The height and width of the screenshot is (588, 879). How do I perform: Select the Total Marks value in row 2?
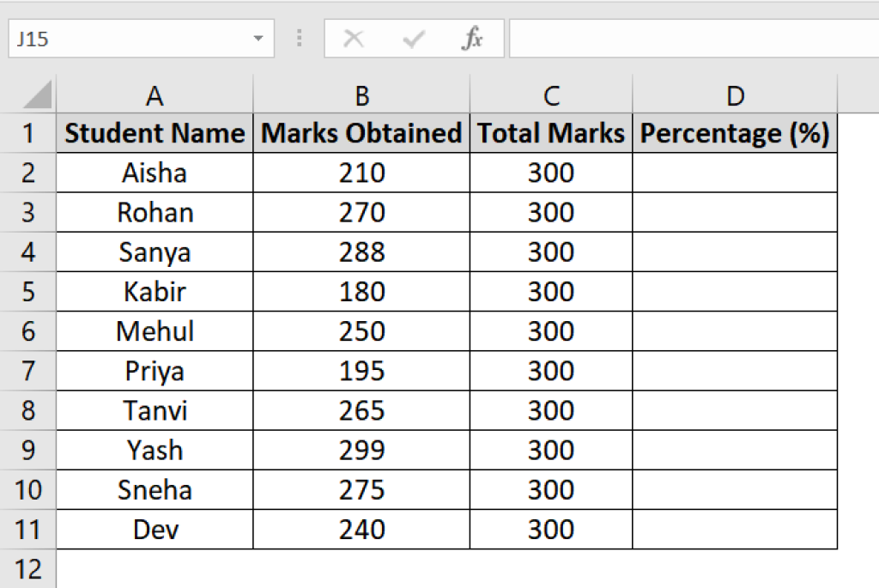[x=552, y=173]
